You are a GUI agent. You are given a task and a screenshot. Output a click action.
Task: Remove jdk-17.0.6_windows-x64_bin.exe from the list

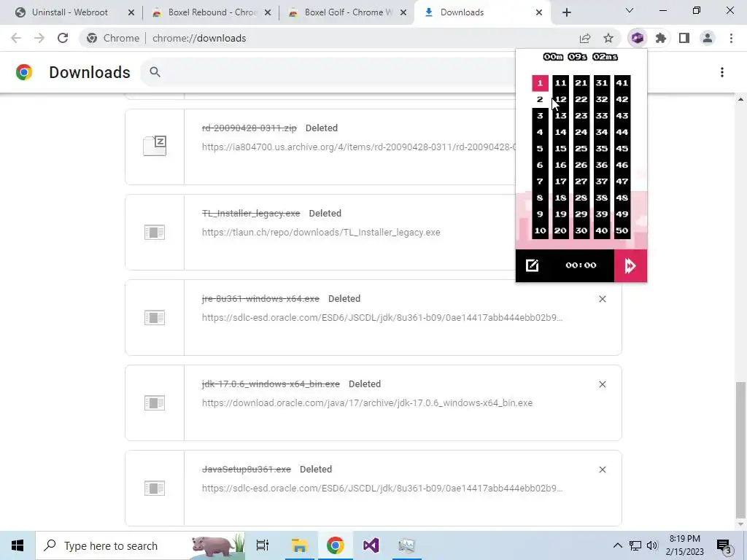602,384
